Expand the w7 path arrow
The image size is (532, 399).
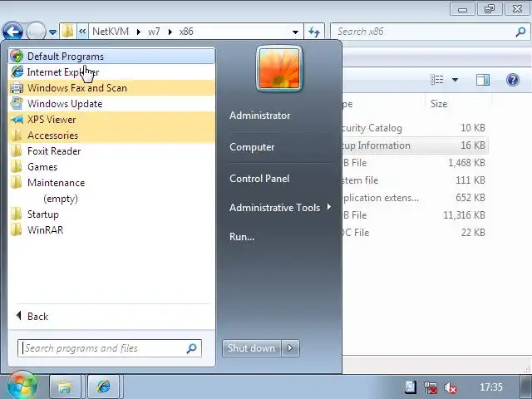[x=170, y=32]
